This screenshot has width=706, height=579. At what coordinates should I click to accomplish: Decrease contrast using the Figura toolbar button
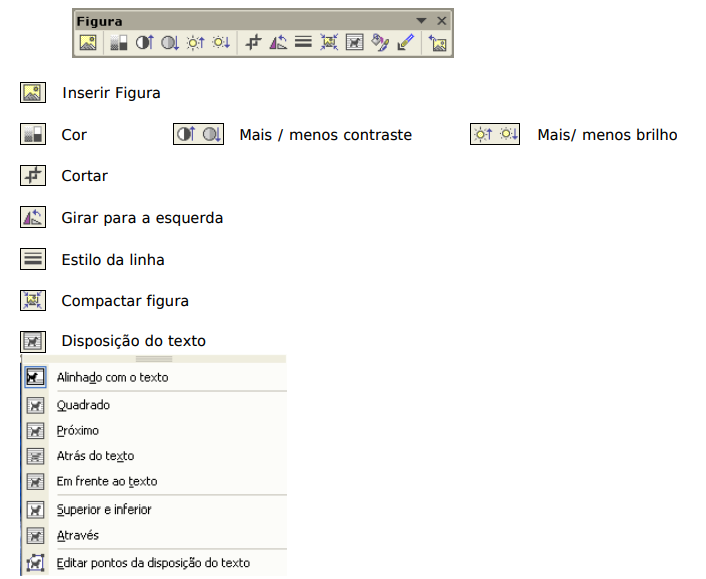tap(169, 43)
